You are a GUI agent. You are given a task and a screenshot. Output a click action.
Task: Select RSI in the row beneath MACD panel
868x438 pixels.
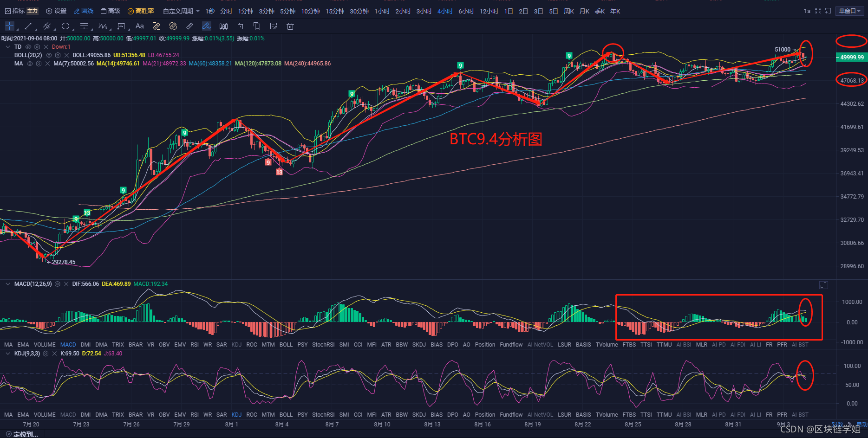(195, 345)
